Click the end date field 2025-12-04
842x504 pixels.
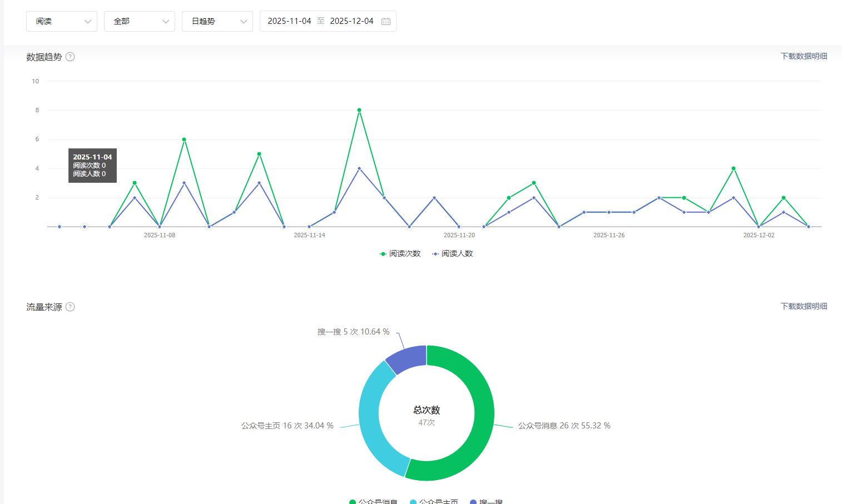click(351, 21)
